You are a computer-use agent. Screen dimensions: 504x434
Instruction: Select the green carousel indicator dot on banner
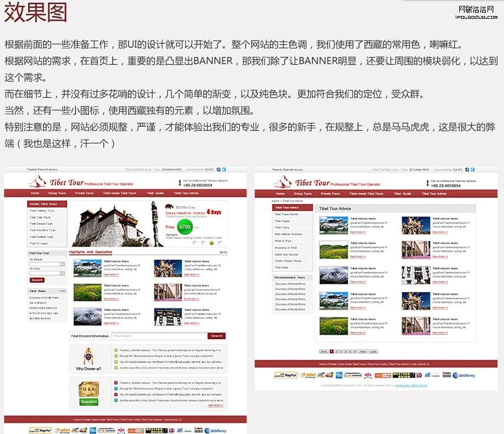click(x=212, y=243)
